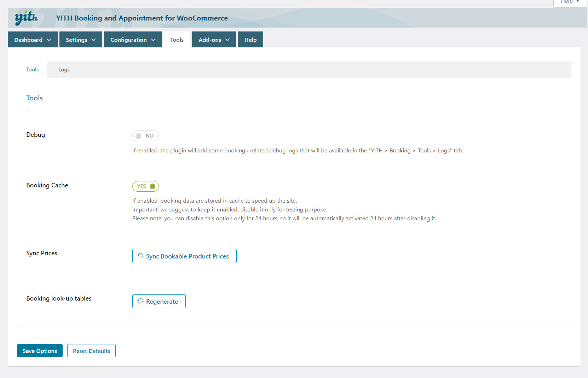Image resolution: width=588 pixels, height=378 pixels.
Task: Click Save Options button
Action: (x=40, y=351)
